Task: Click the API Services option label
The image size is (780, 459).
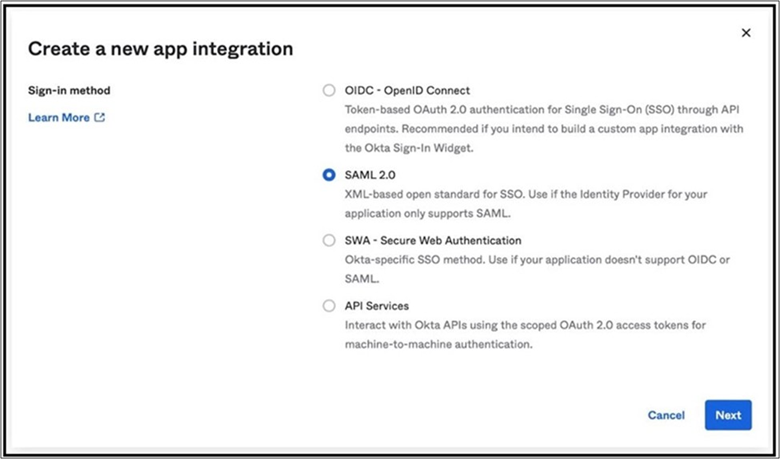Action: pyautogui.click(x=376, y=306)
